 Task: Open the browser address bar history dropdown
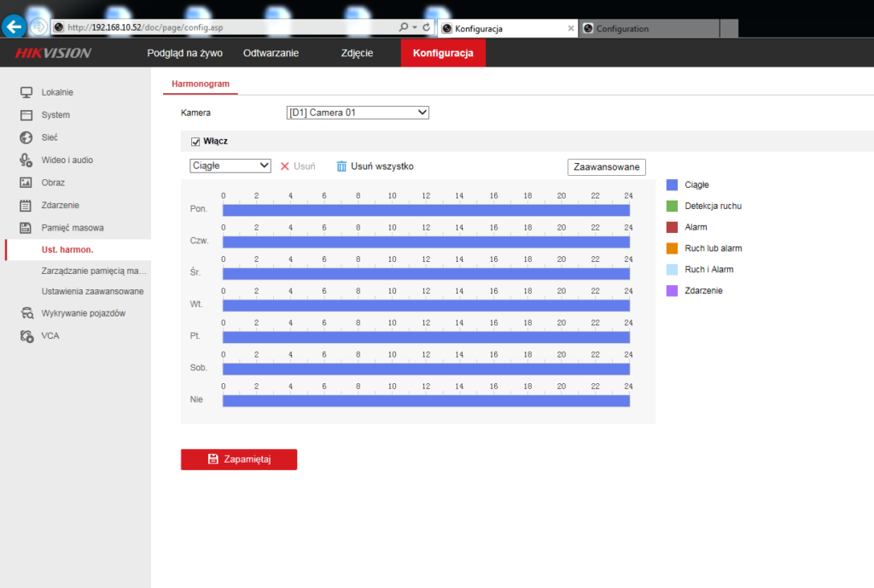click(415, 27)
